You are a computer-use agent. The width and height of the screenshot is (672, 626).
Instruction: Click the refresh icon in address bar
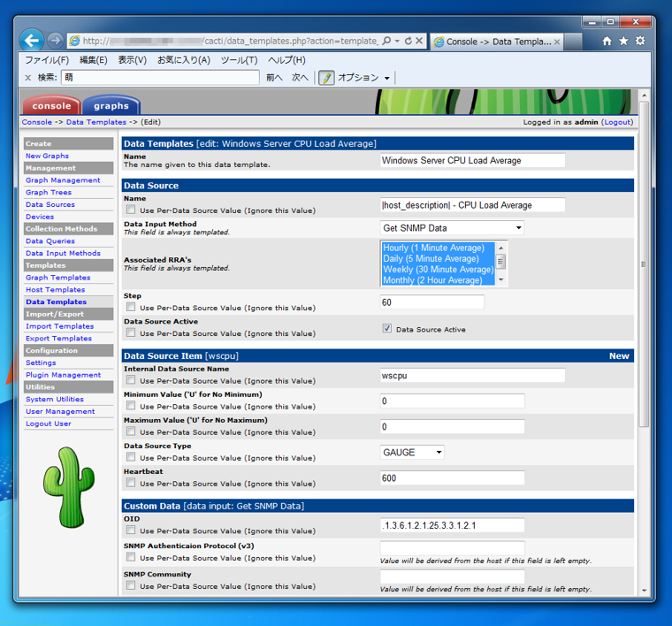click(x=409, y=41)
